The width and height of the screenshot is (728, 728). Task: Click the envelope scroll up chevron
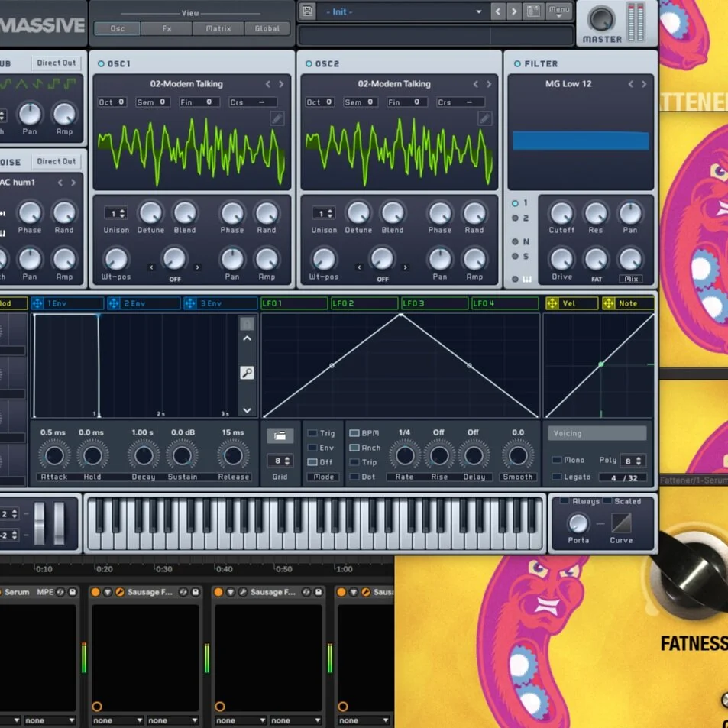247,338
